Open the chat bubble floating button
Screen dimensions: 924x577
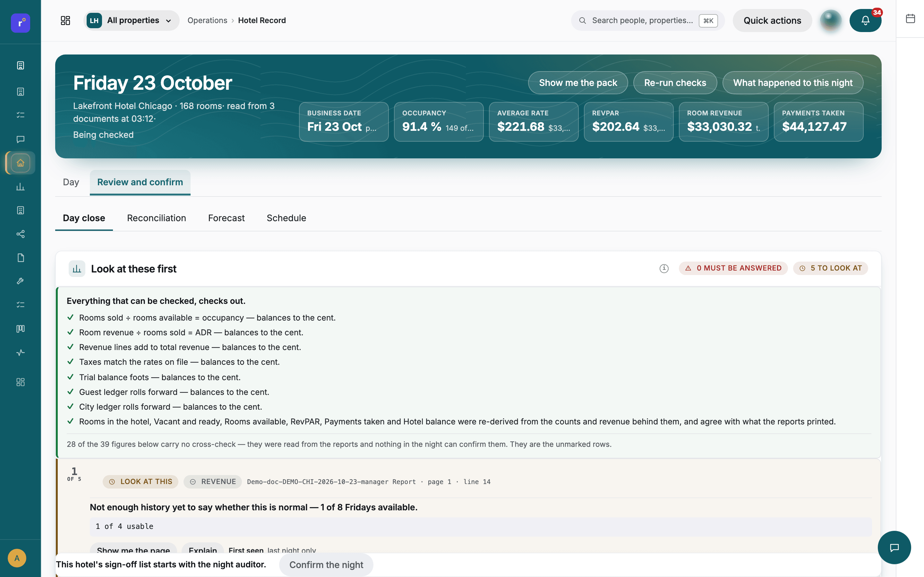tap(894, 548)
